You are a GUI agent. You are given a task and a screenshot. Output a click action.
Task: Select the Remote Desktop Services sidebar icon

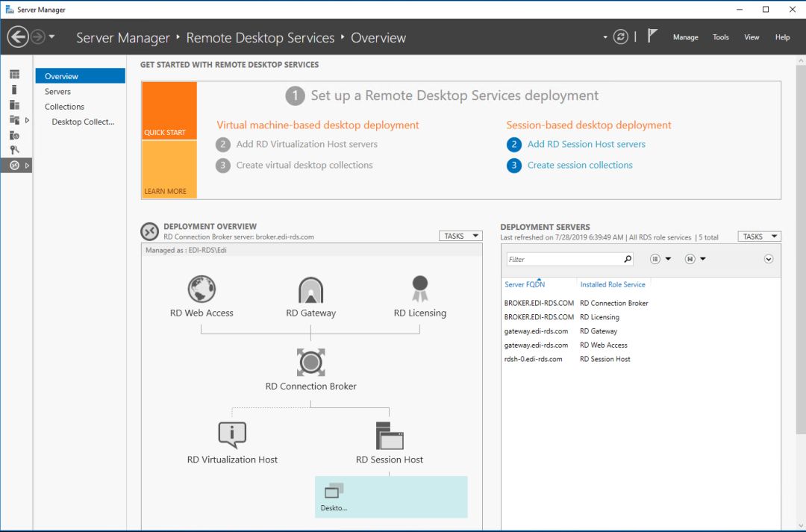tap(14, 165)
